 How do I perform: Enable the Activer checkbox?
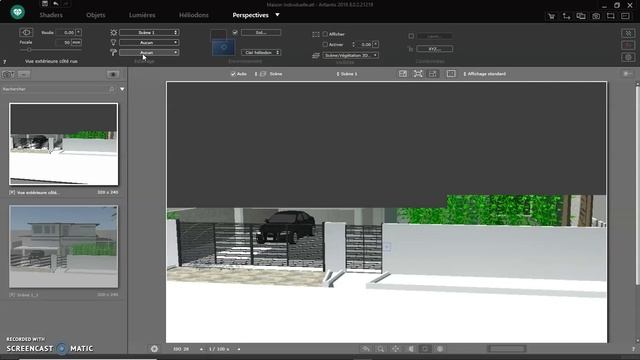(x=325, y=44)
